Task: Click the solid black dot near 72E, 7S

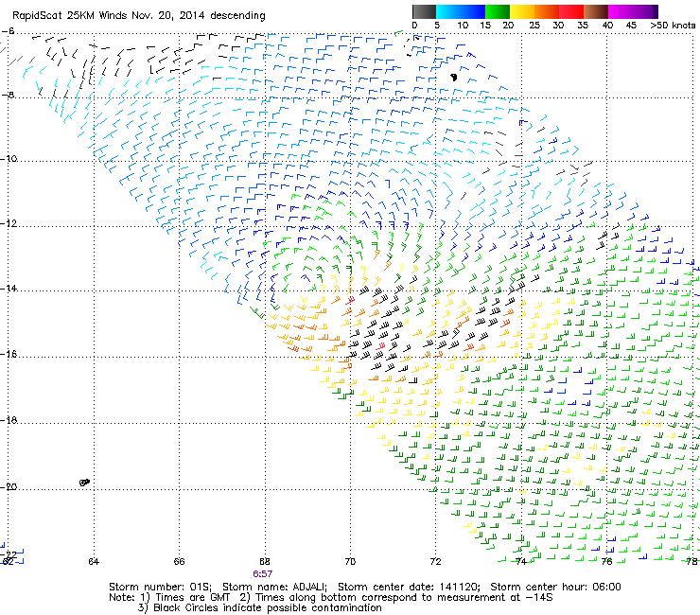Action: tap(454, 78)
